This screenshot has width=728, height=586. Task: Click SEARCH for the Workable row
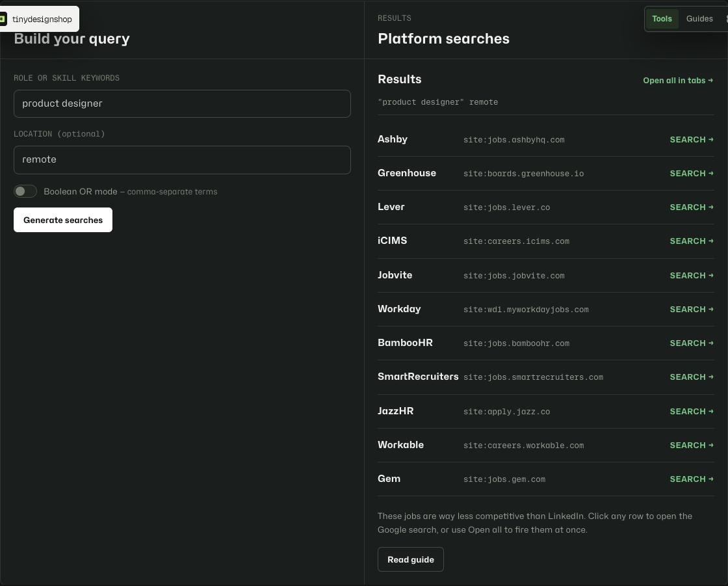click(x=692, y=446)
